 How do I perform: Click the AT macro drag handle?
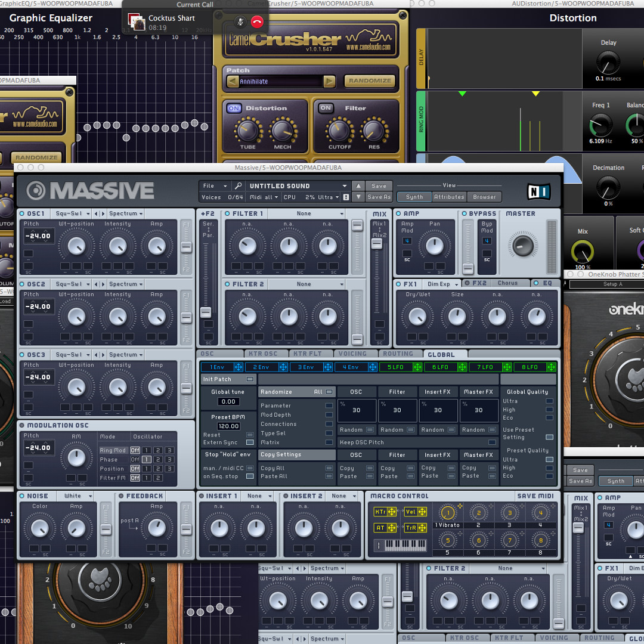[392, 528]
